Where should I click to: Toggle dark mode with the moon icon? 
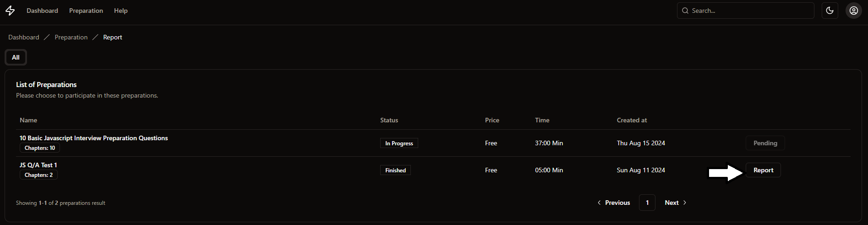830,11
